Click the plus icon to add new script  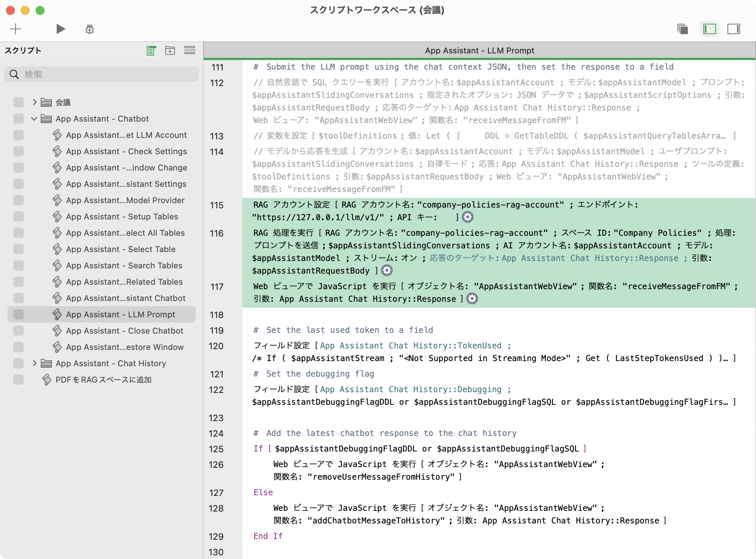click(x=16, y=29)
